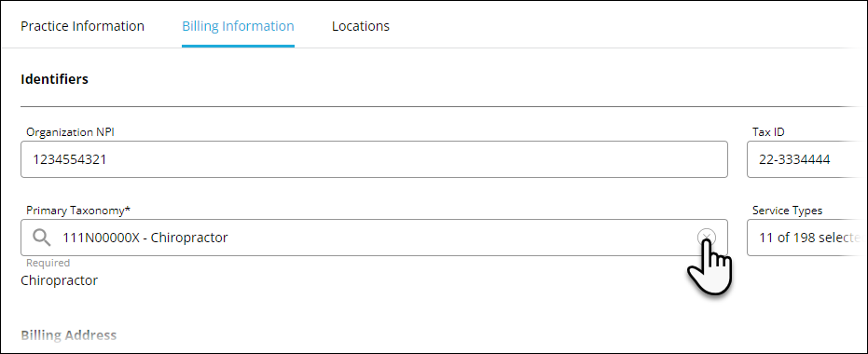This screenshot has height=354, width=868.
Task: Select the Billing Information tab
Action: (238, 26)
